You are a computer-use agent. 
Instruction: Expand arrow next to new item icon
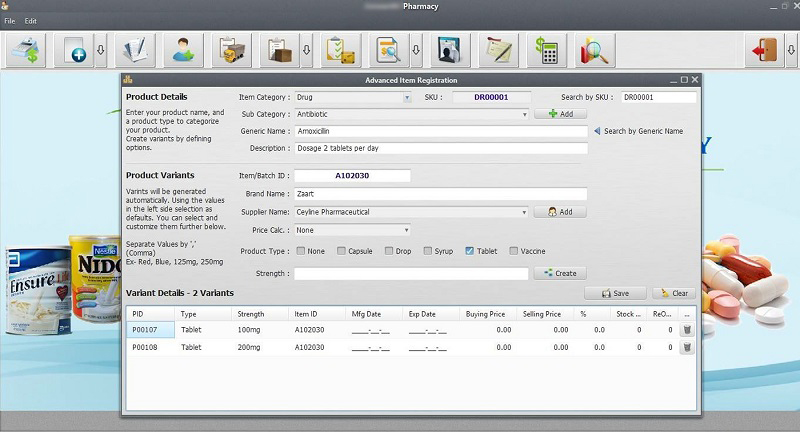coord(101,50)
